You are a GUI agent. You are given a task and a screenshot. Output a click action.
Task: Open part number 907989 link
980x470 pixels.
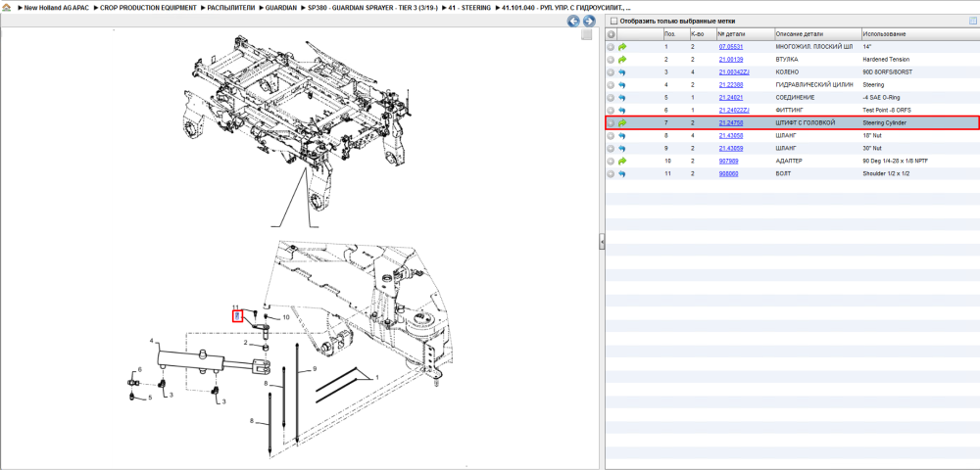(728, 161)
